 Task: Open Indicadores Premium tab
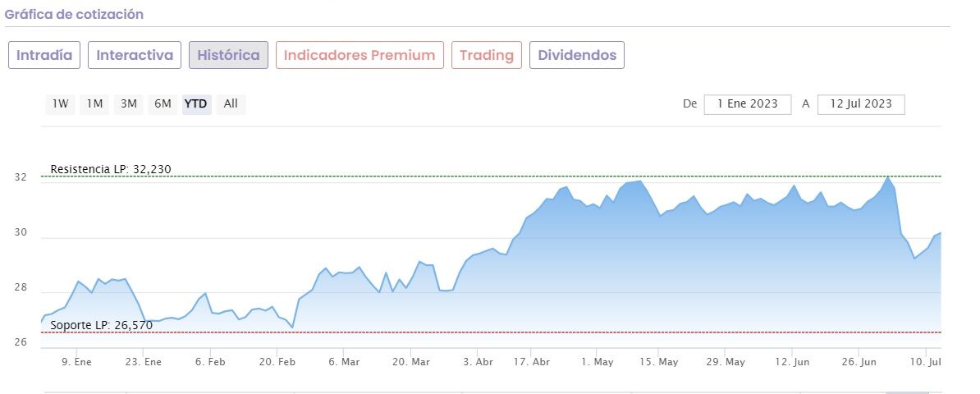click(x=359, y=56)
